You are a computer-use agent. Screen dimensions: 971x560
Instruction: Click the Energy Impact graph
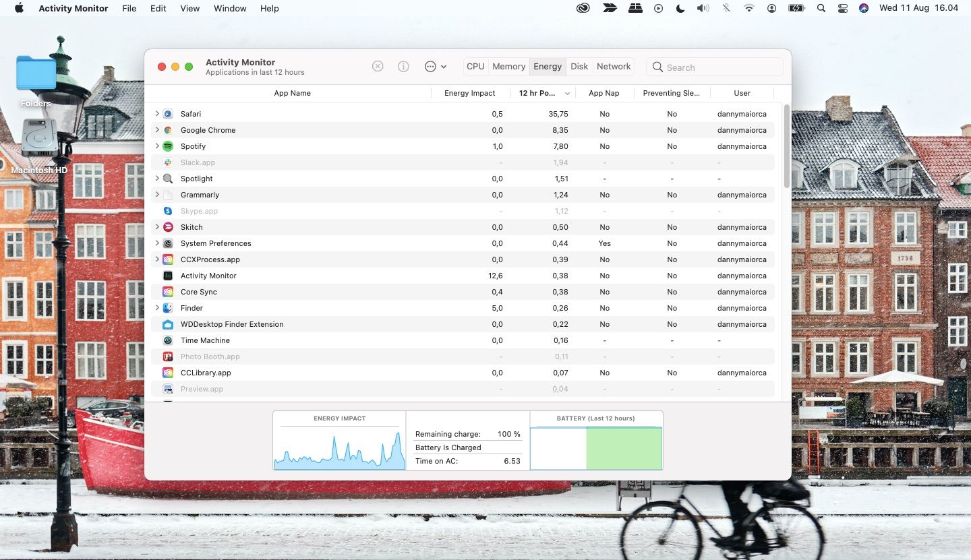click(339, 447)
